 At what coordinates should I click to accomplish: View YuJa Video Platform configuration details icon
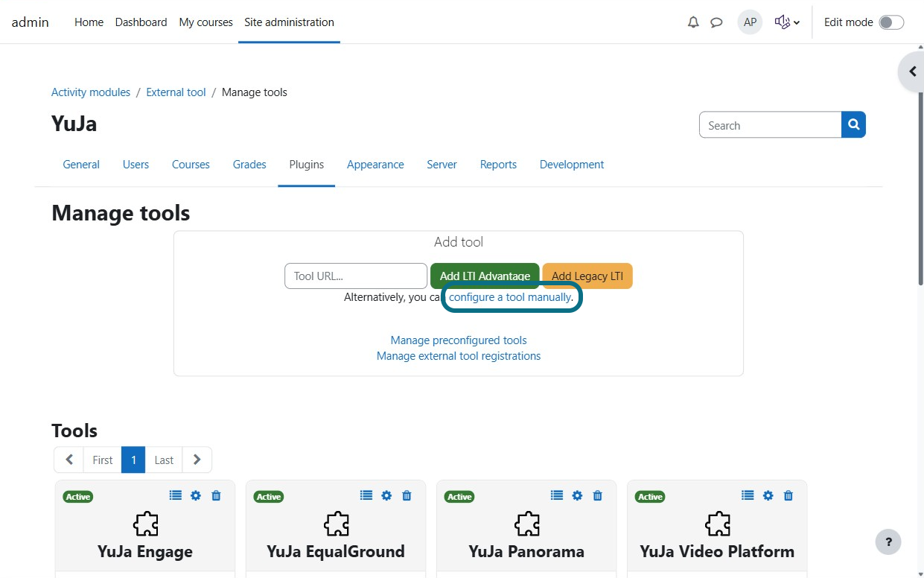[x=748, y=495]
